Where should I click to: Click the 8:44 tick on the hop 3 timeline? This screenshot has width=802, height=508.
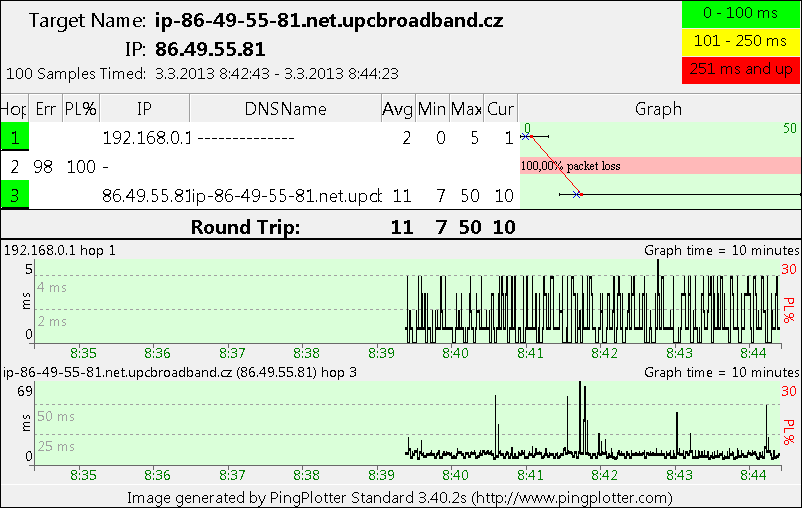pyautogui.click(x=753, y=475)
